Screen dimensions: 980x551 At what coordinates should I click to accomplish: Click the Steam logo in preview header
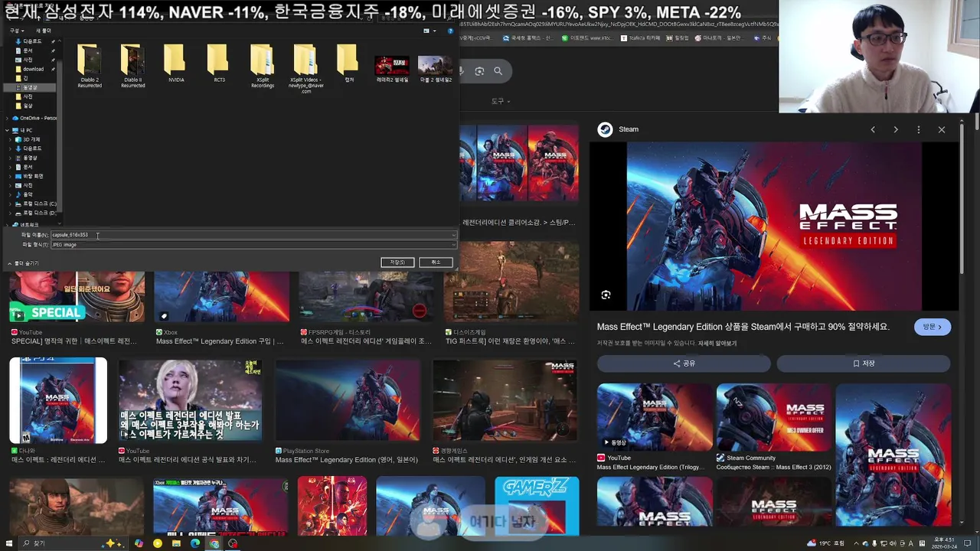pyautogui.click(x=605, y=129)
